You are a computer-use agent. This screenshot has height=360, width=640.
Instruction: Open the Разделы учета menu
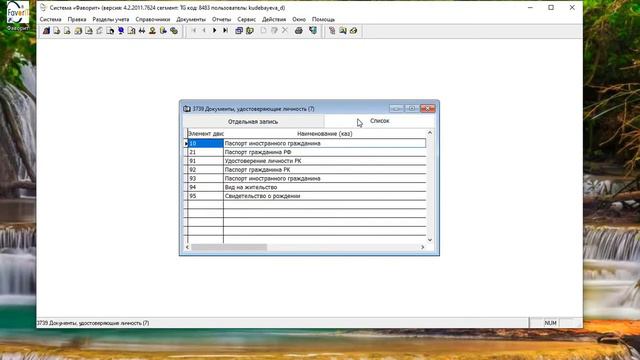111,19
